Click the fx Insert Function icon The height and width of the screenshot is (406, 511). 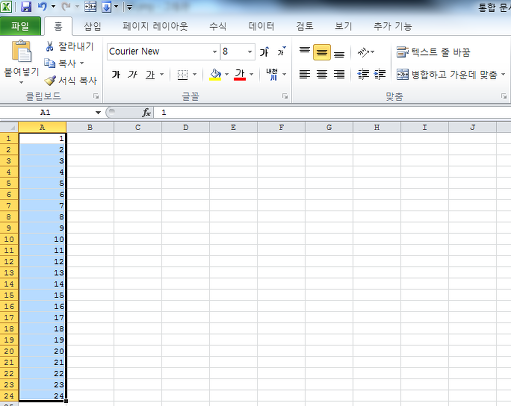(x=146, y=112)
